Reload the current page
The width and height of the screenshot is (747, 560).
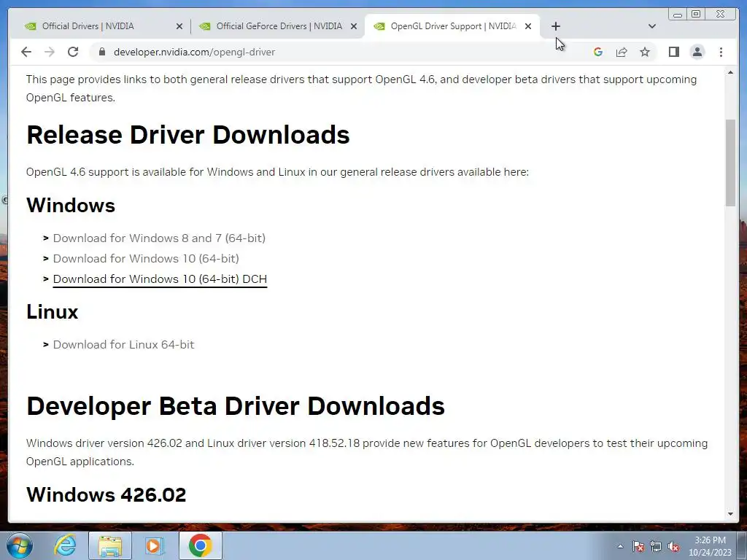(73, 52)
